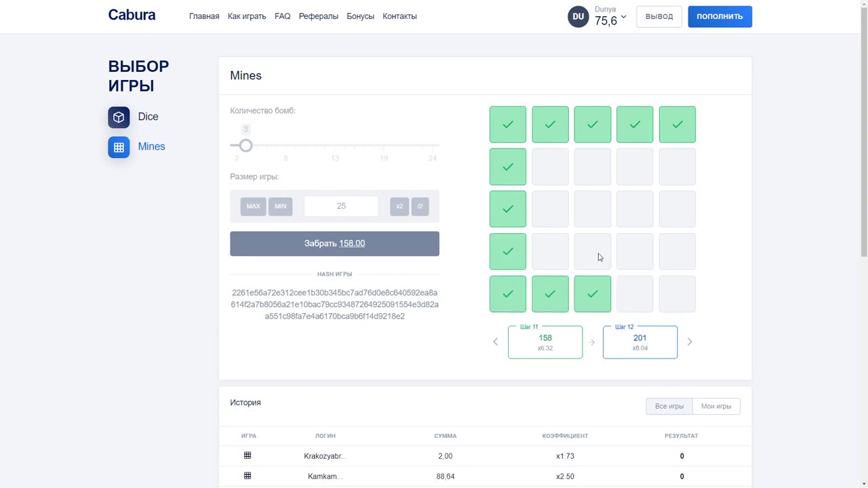Select the Mines game label
This screenshot has width=868, height=488.
click(151, 146)
